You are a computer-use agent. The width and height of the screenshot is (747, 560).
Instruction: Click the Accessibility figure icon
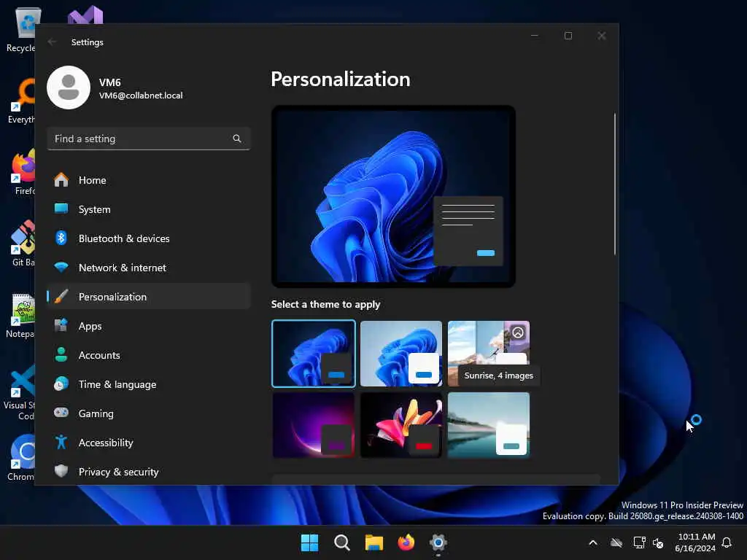pyautogui.click(x=61, y=443)
